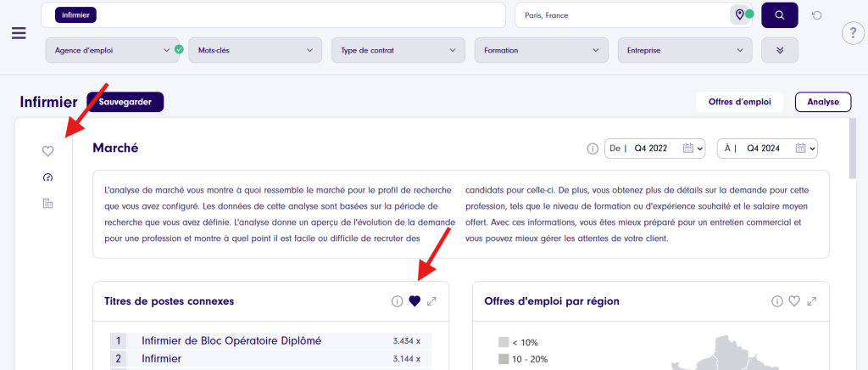Open the Mots-clés filter dropdown
Viewport: 868px width, 370px height.
[255, 50]
